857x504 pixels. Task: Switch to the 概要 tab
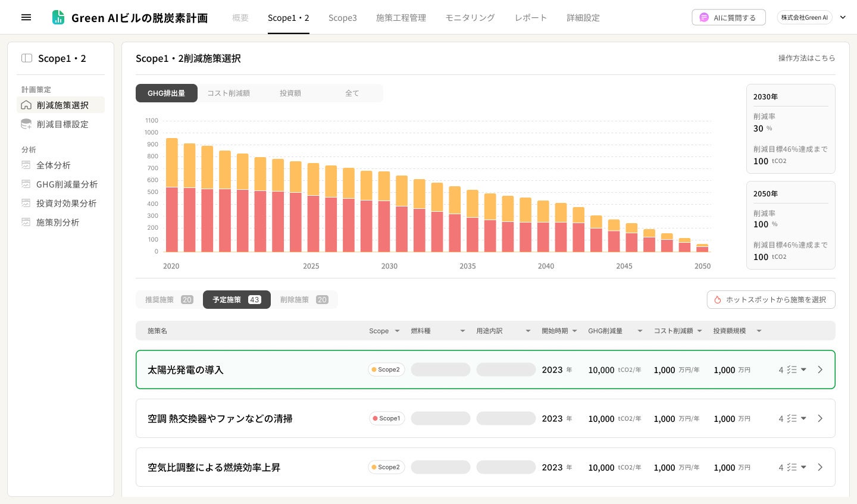click(240, 18)
